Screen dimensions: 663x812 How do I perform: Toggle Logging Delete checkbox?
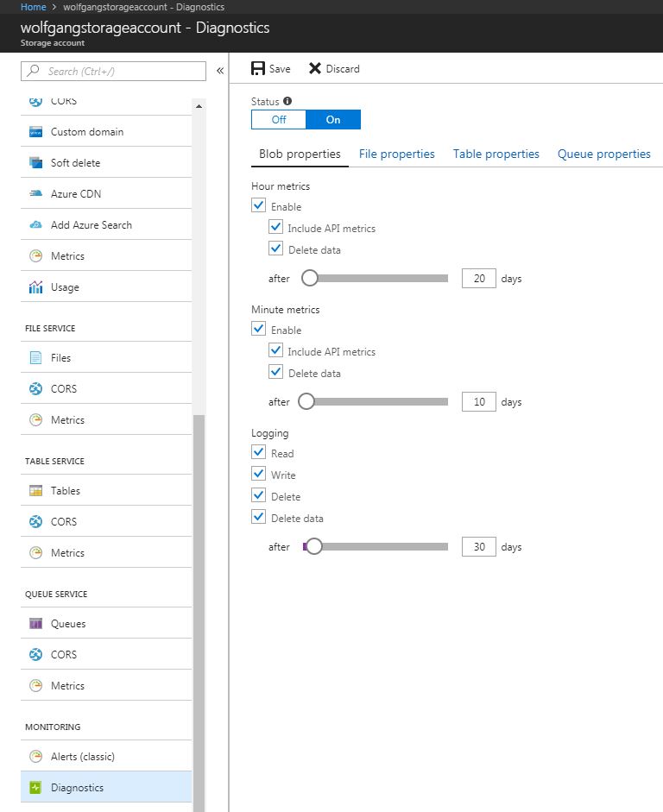(x=258, y=495)
